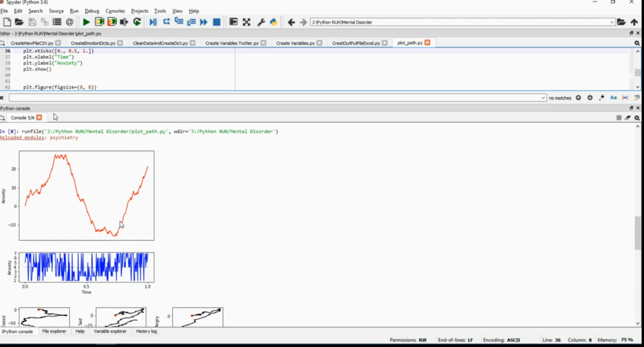Clear the console with the eraser icon
This screenshot has height=347, width=644.
click(628, 118)
